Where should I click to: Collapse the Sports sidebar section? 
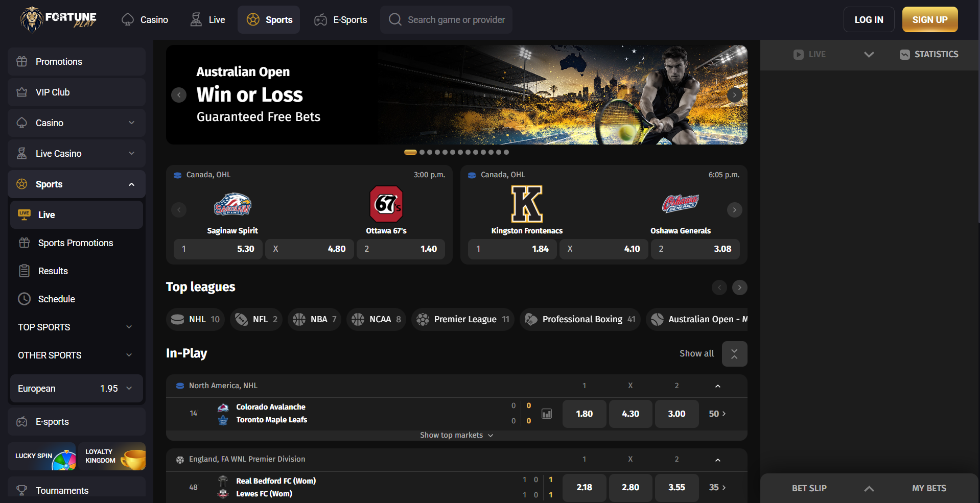tap(131, 184)
